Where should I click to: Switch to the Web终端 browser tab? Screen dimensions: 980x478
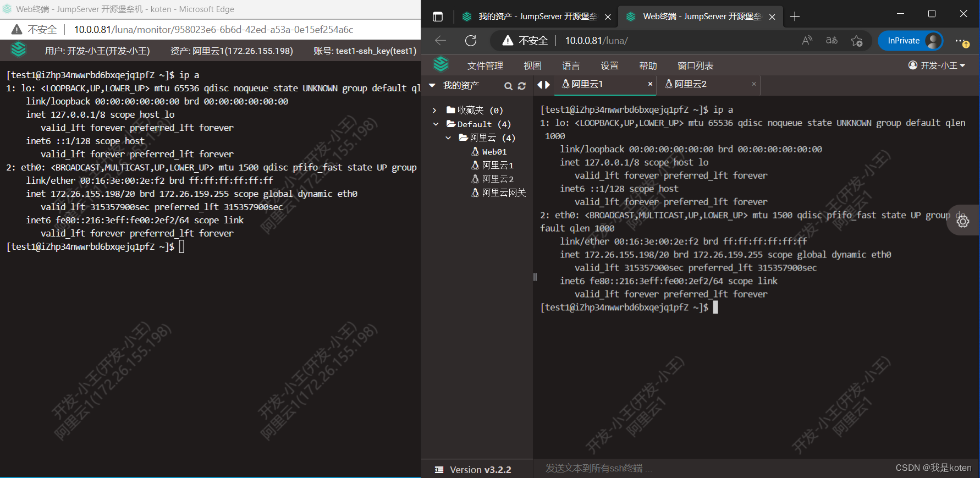(x=694, y=17)
